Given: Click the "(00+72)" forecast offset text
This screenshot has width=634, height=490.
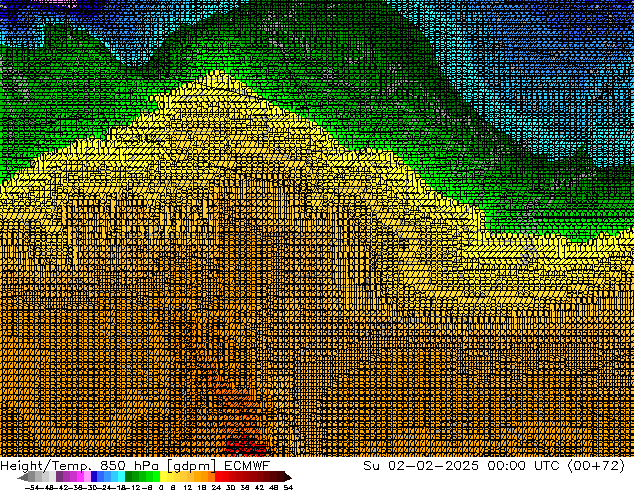Looking at the screenshot, I should (596, 466).
